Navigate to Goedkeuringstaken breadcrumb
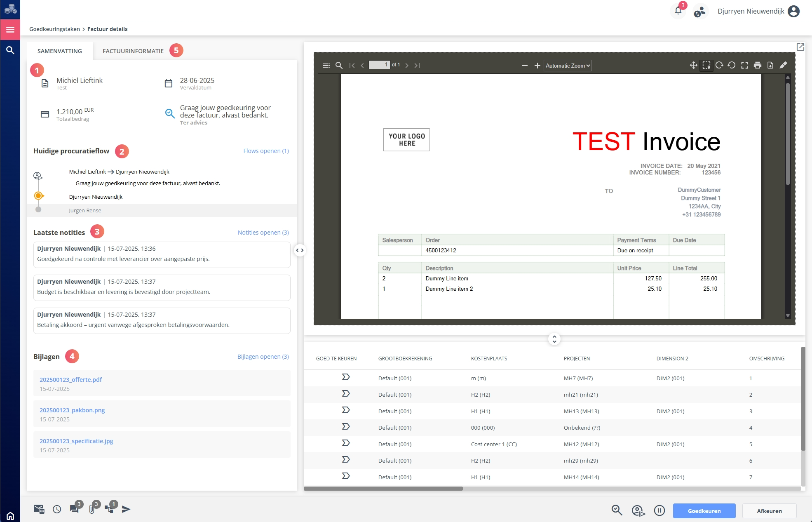This screenshot has width=812, height=522. click(54, 29)
